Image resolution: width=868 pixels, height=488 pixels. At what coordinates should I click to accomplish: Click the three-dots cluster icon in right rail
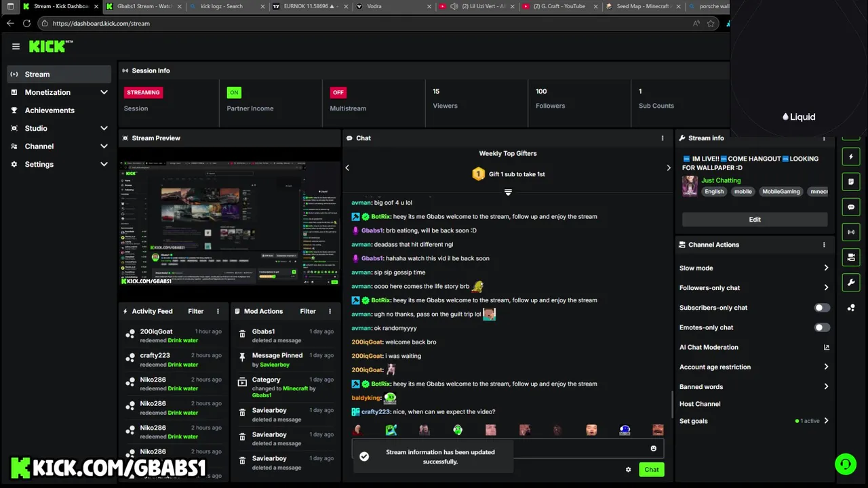coord(851,308)
